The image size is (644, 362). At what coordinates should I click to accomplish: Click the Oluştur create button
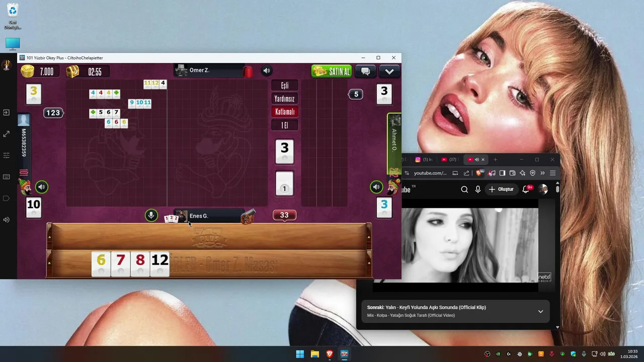pyautogui.click(x=501, y=190)
